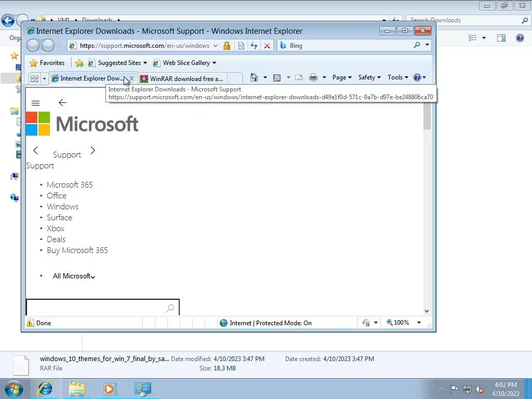Image resolution: width=532 pixels, height=399 pixels.
Task: Open the Explorer view options dropdown
Action: click(484, 37)
